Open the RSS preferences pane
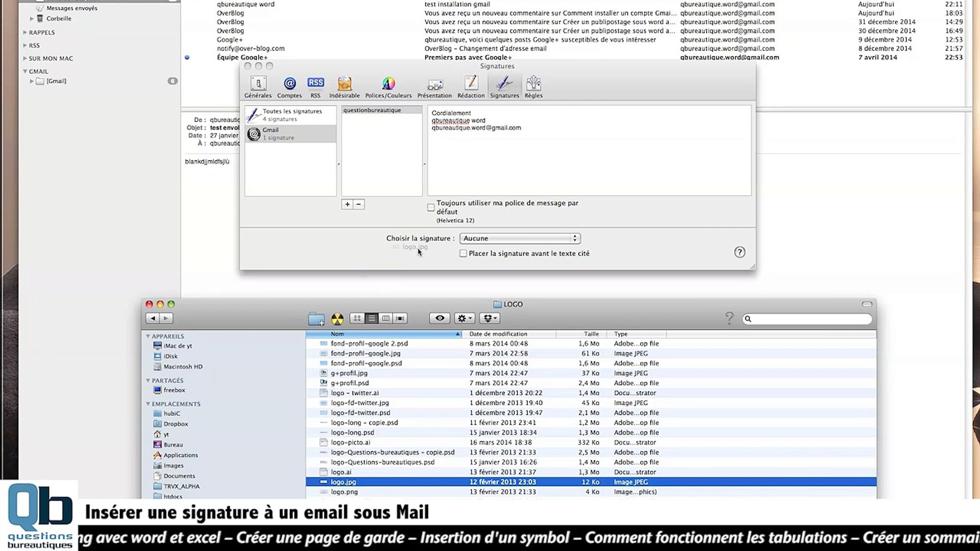Screen dimensions: 980x551 coord(315,86)
